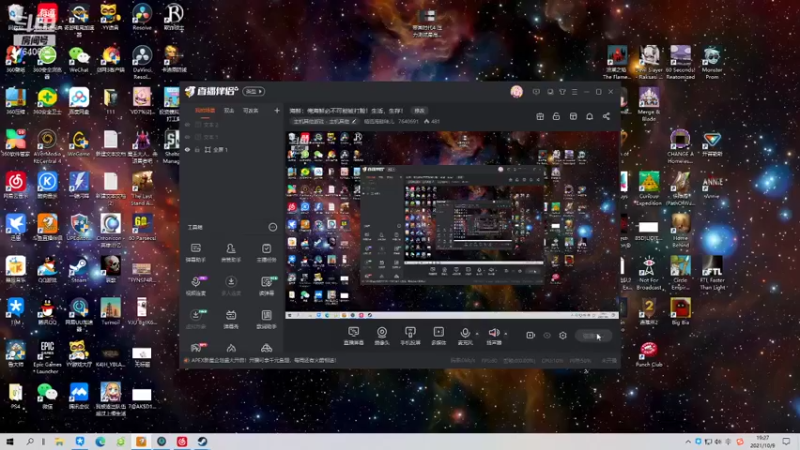The height and width of the screenshot is (450, 800).
Task: Open taskbar search
Action: pyautogui.click(x=30, y=441)
